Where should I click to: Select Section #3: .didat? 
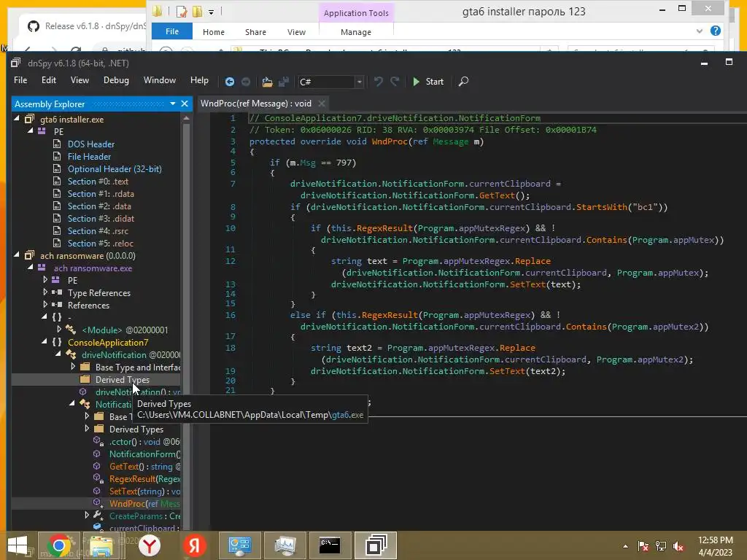[x=101, y=219]
